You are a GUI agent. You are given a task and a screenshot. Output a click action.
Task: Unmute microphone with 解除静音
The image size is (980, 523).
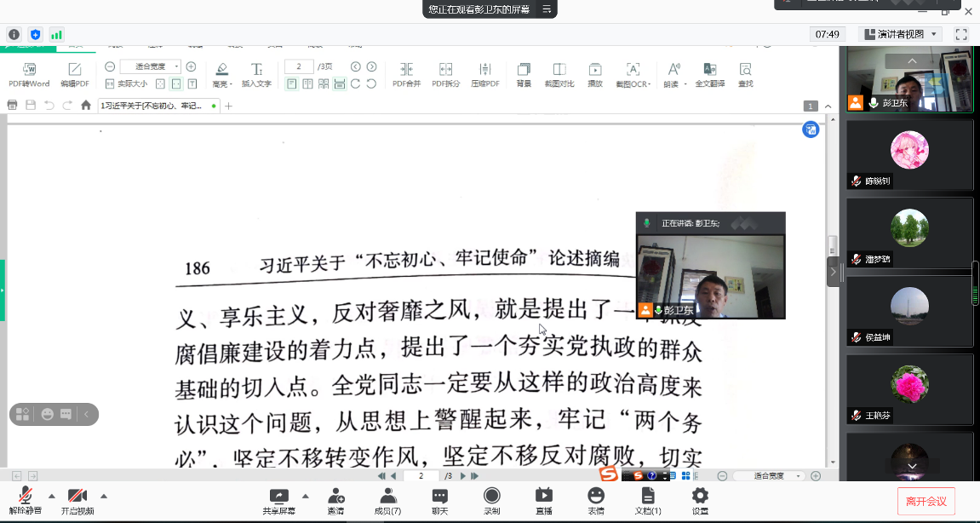[26, 500]
